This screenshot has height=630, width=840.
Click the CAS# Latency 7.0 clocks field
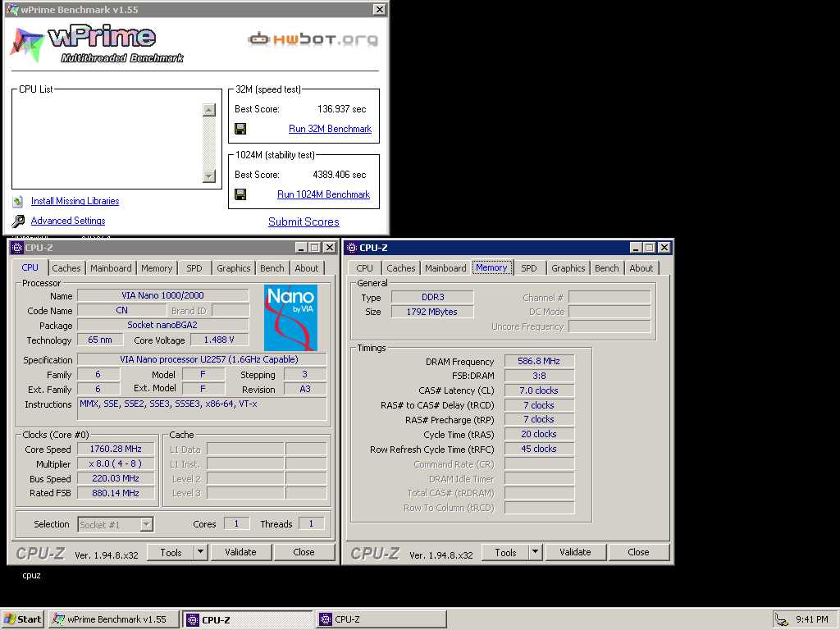pos(539,390)
